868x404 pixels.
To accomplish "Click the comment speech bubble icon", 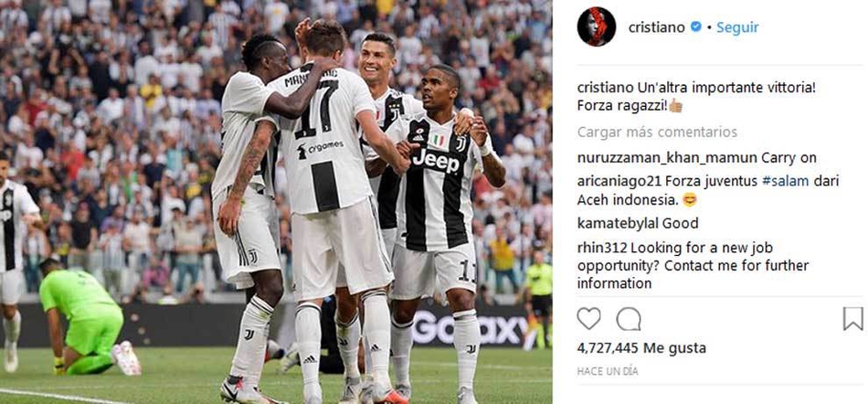I will pos(629,319).
